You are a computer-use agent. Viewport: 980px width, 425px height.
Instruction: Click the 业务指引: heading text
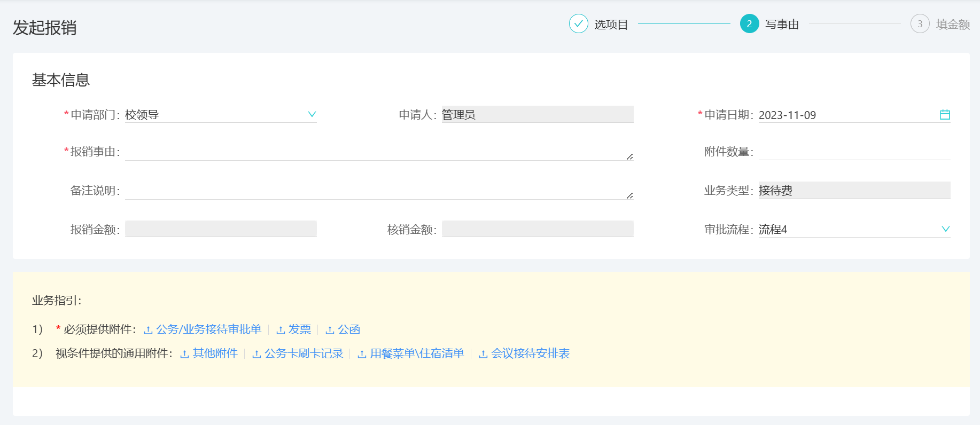[57, 301]
